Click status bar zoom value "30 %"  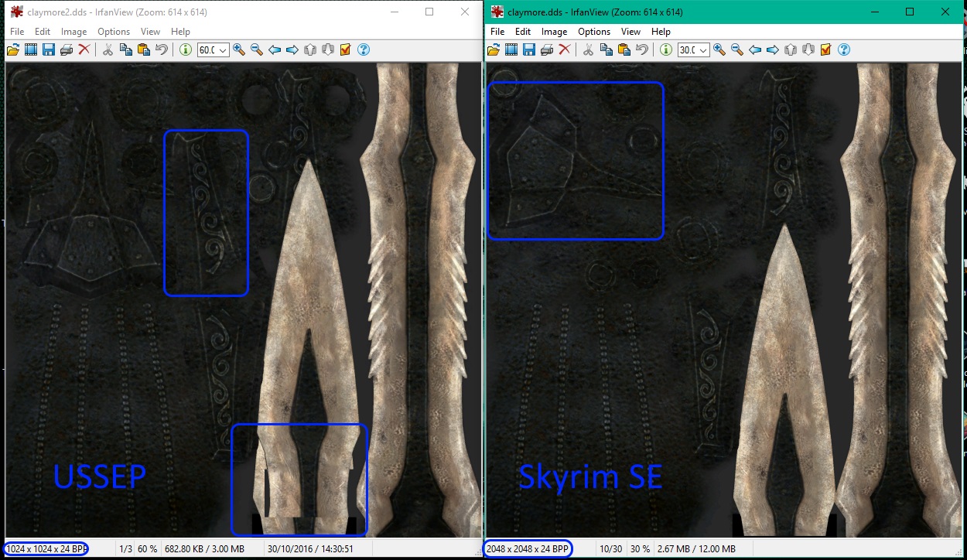coord(640,548)
